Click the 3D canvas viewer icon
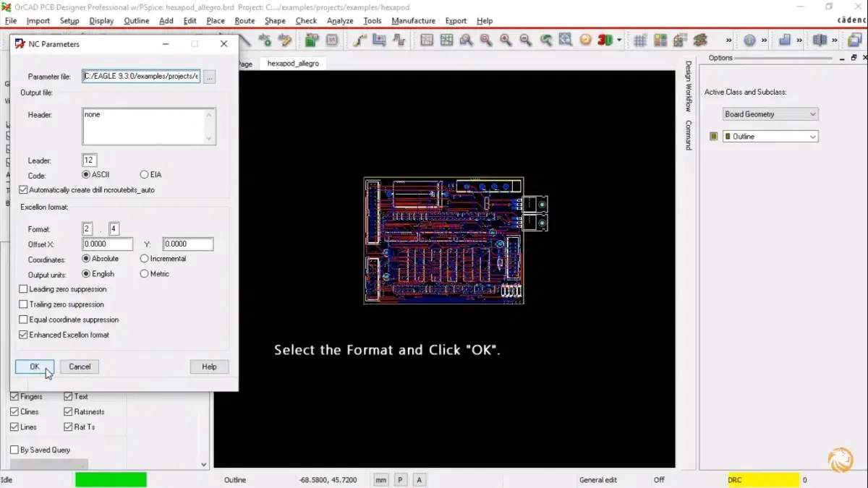The width and height of the screenshot is (868, 488). click(605, 40)
